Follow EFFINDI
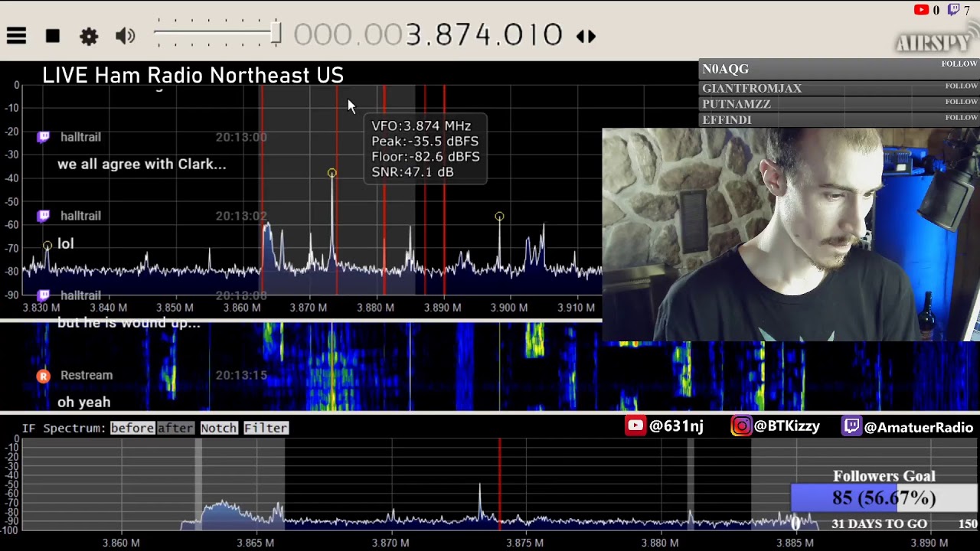 pos(961,118)
